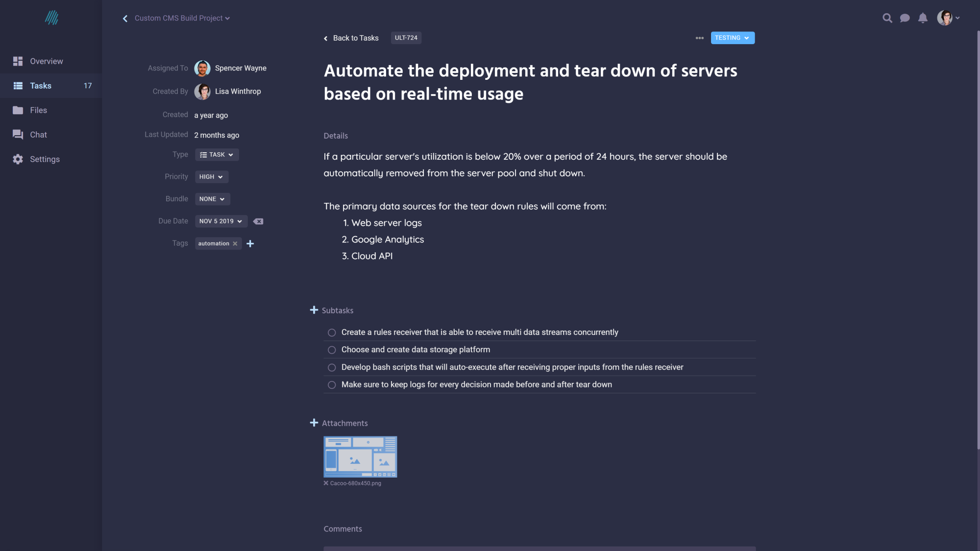Click Spencer Wayne's avatar
The width and height of the screenshot is (980, 551).
pyautogui.click(x=202, y=69)
